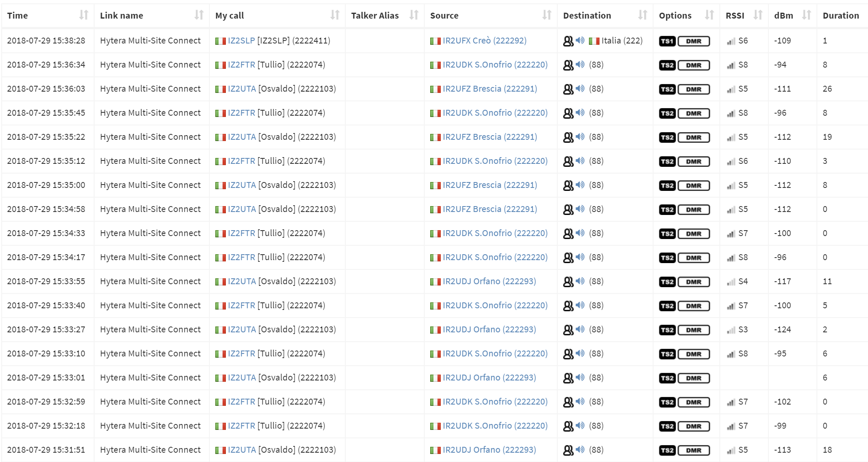Click the TS2 badge in the 15:33:01 row
868x462 pixels.
click(x=667, y=378)
